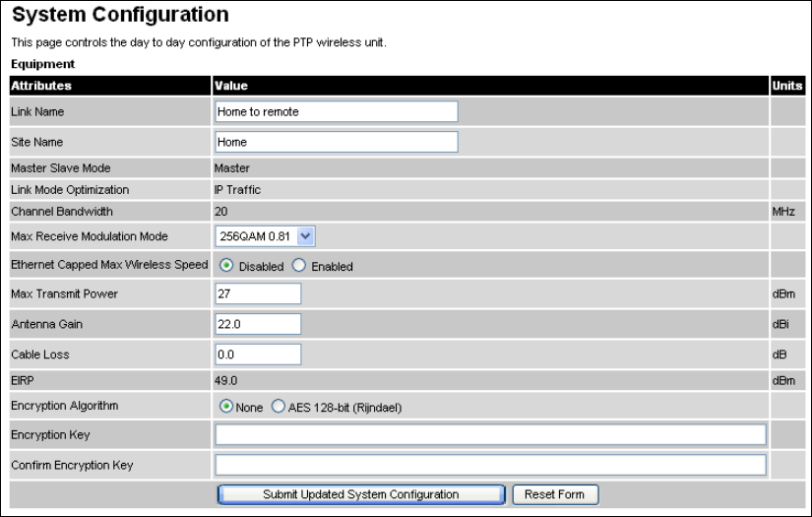
Task: Click the dBi unit label
Action: (x=781, y=324)
